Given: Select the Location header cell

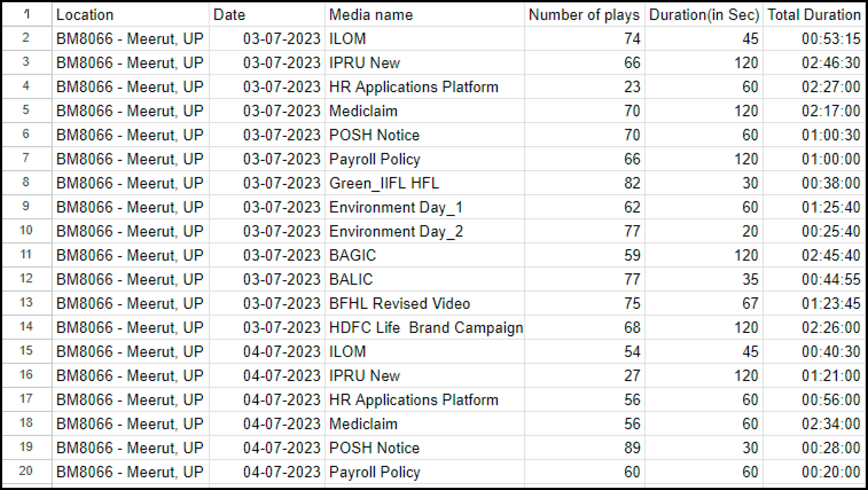Looking at the screenshot, I should point(131,14).
